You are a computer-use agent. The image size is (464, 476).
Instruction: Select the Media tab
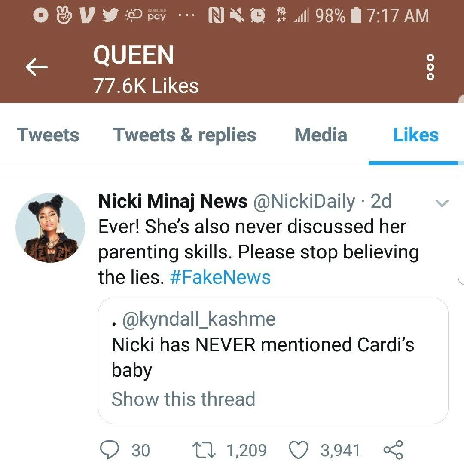321,135
